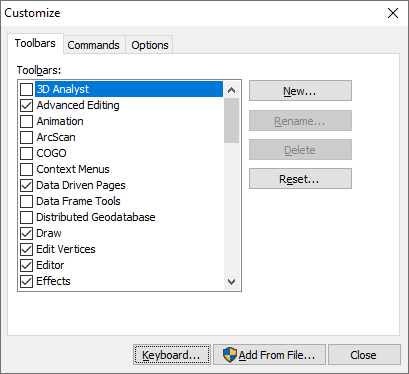Click the list scroll-up arrow
This screenshot has width=409, height=374.
tap(231, 90)
